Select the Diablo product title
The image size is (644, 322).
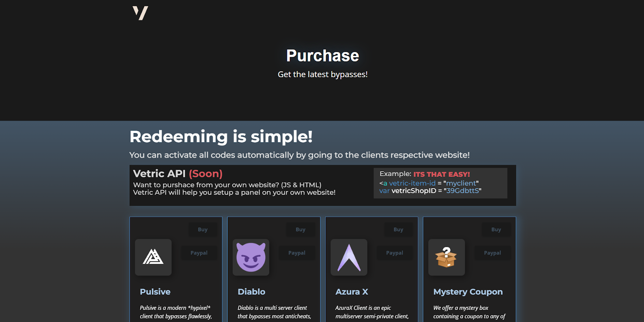point(252,292)
